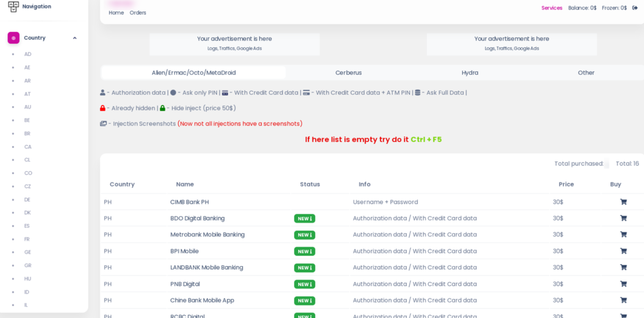
Task: Click the pink Country icon in sidebar
Action: 13,38
